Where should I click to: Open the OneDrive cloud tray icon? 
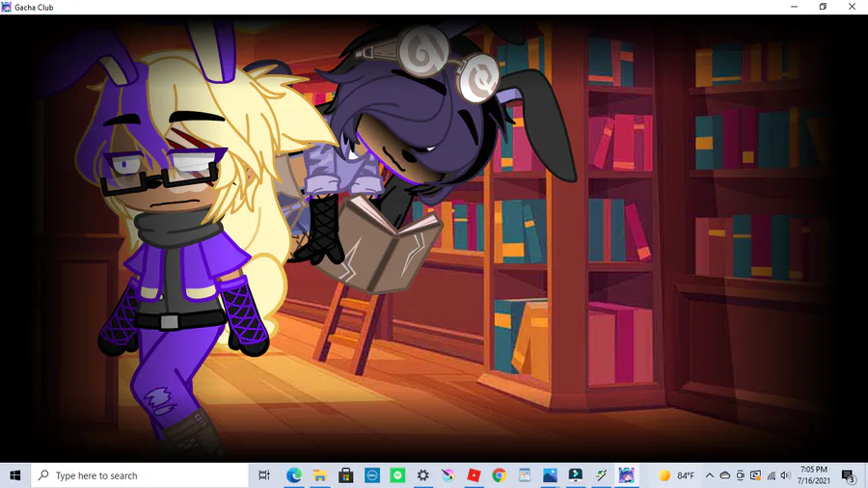(724, 475)
